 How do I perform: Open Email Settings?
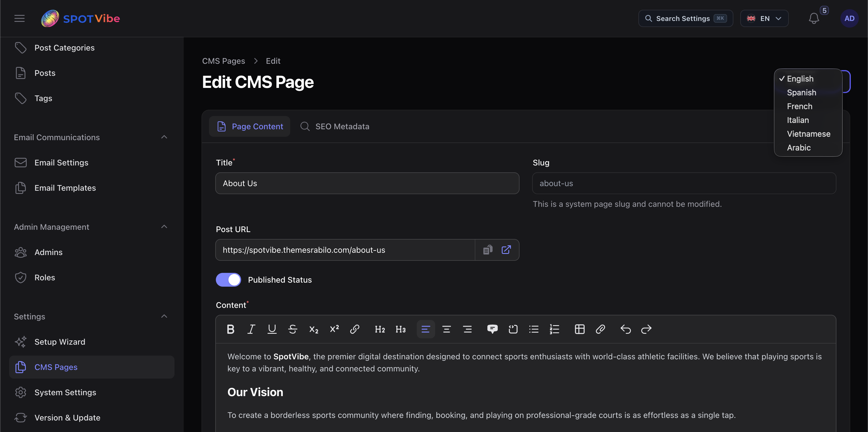92,163
